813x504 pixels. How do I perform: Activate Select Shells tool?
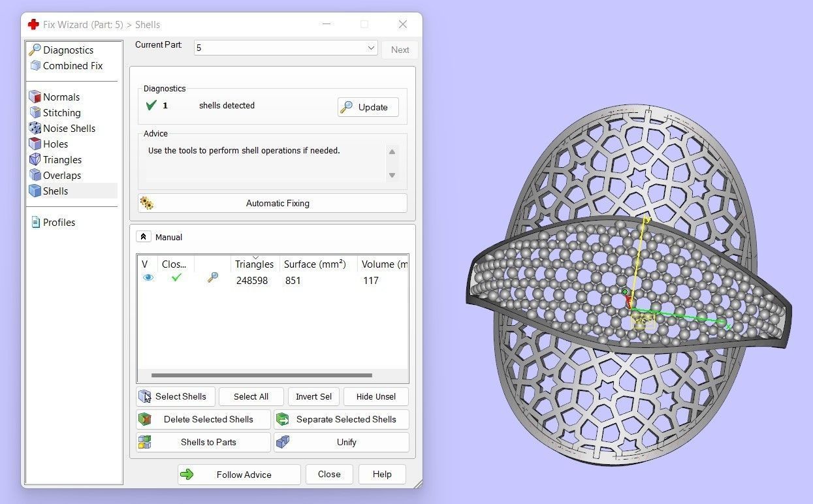pos(176,396)
